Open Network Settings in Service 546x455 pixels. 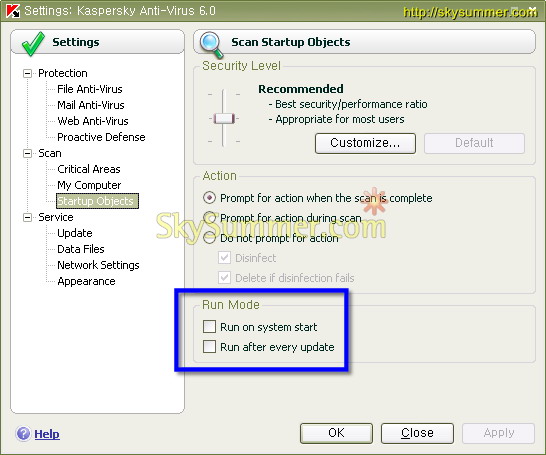pos(98,265)
